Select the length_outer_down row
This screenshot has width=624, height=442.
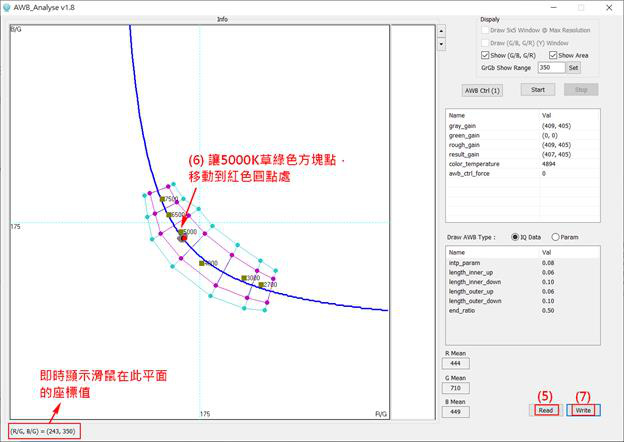coord(523,301)
